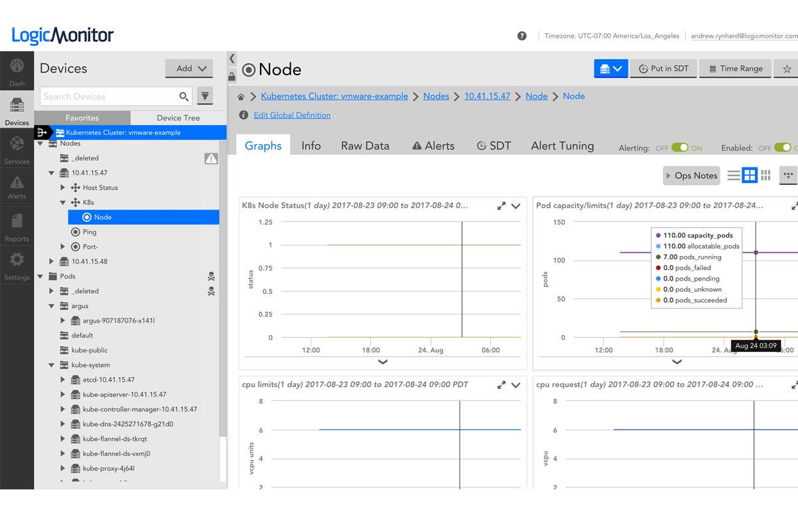Expand cpu limits graph fullscreen
Screen dimensions: 798x532
[501, 384]
